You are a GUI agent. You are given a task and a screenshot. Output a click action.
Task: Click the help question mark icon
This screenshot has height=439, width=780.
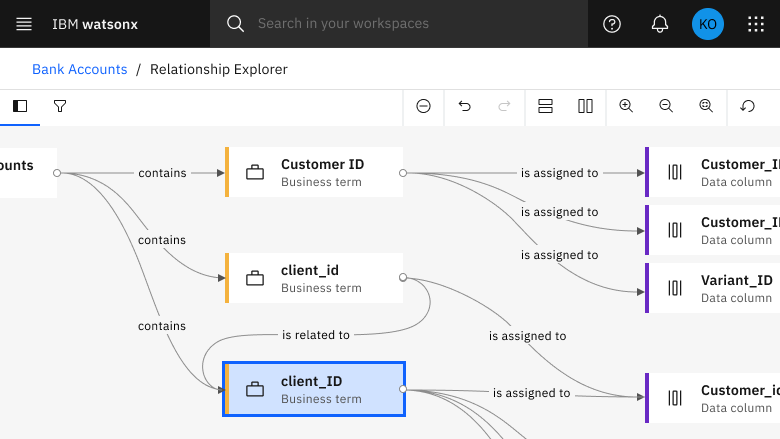pos(612,24)
